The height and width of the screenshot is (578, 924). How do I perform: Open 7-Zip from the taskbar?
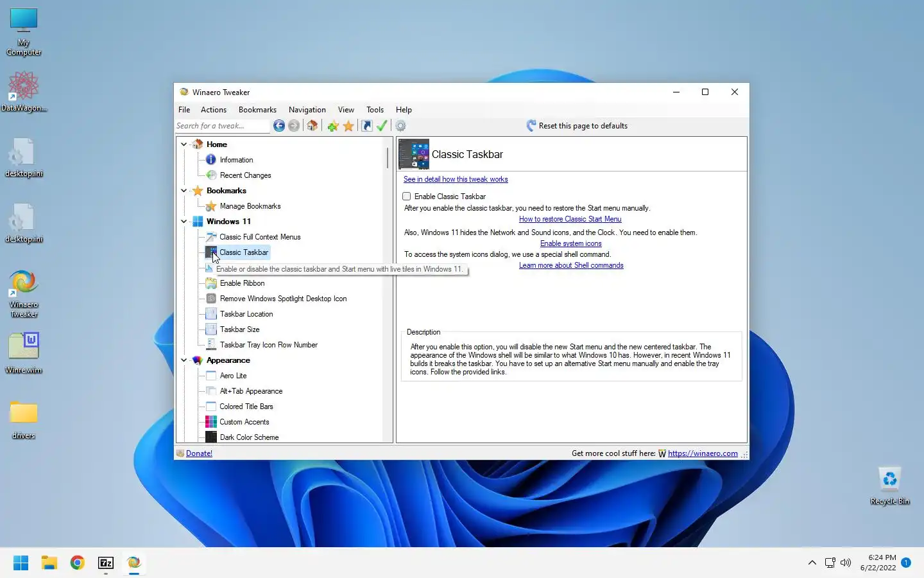106,563
